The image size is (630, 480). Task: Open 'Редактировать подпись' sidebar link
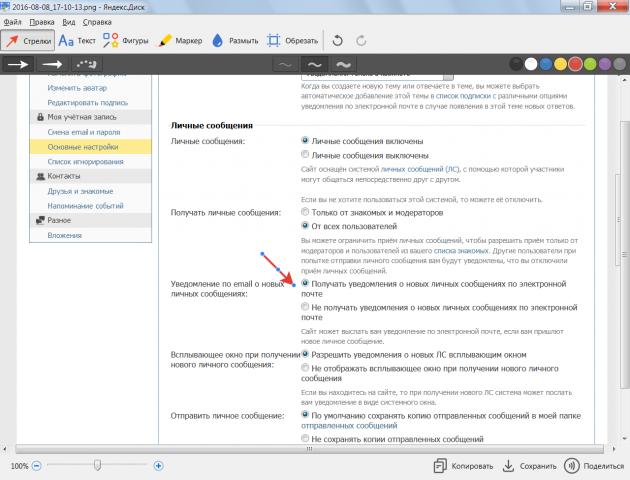coord(88,102)
